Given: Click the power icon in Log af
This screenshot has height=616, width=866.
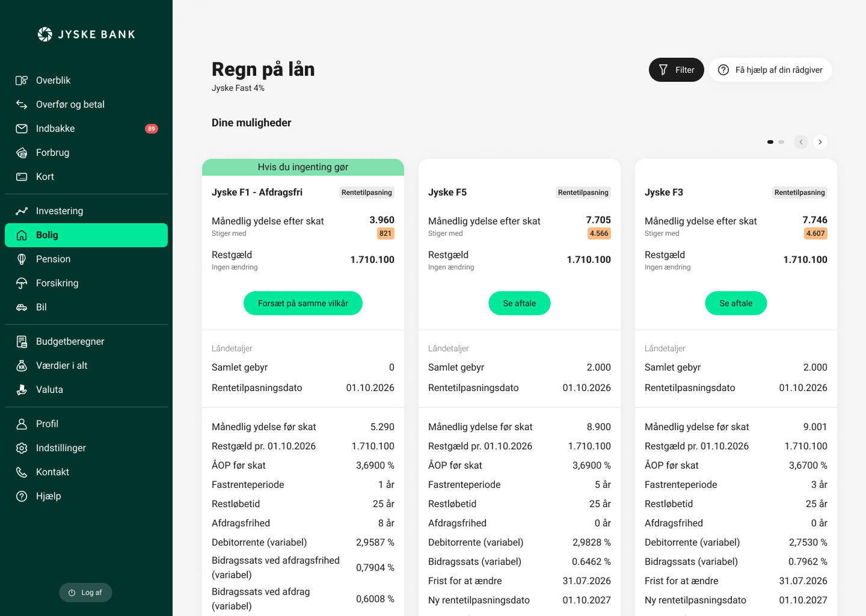Looking at the screenshot, I should click(x=72, y=593).
